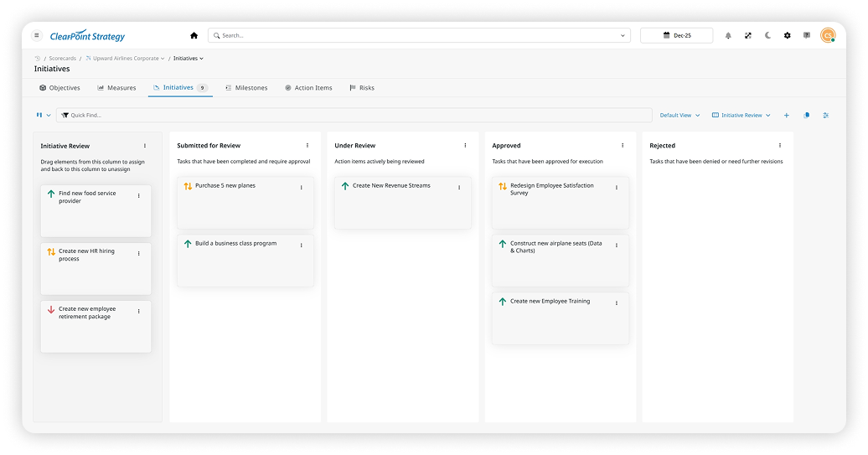The width and height of the screenshot is (868, 455).
Task: Switch to the Risks tab
Action: pos(362,87)
